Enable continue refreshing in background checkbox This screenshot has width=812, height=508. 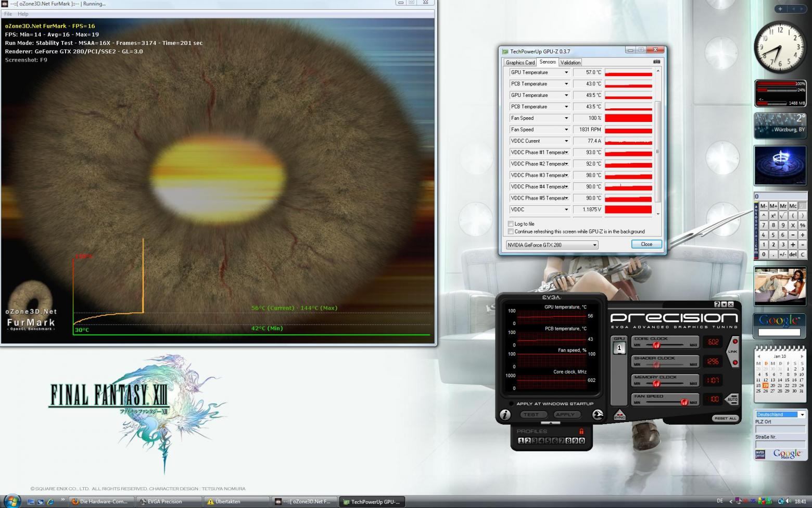pos(511,231)
